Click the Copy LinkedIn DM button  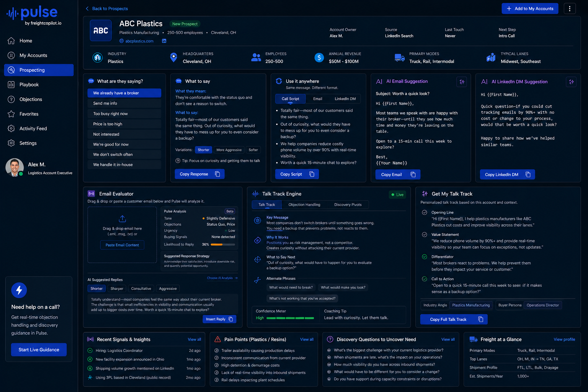(x=508, y=175)
